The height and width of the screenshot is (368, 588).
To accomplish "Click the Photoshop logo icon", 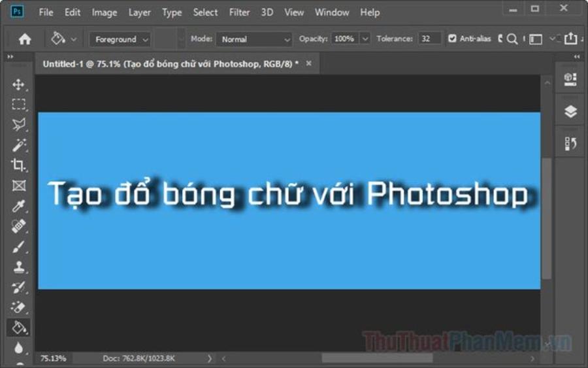I will [x=17, y=12].
